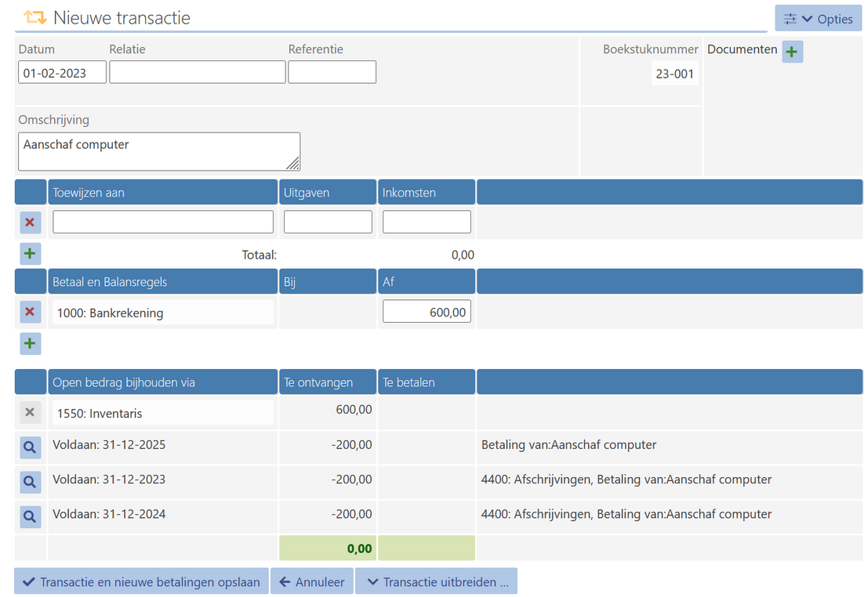Viewport: 868px width, 597px height.
Task: Select the Uitgaven amount input
Action: 328,222
